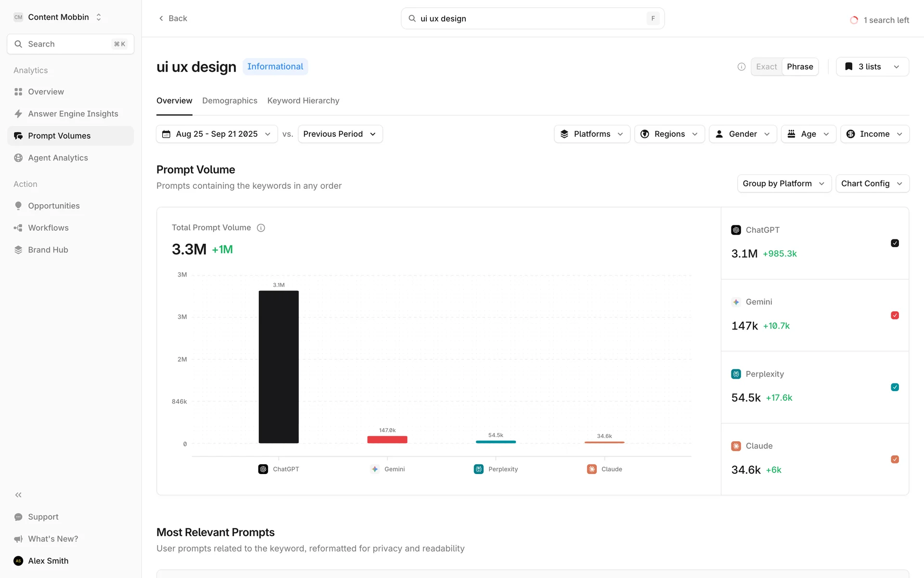Expand the Chart Config dropdown

pyautogui.click(x=872, y=184)
